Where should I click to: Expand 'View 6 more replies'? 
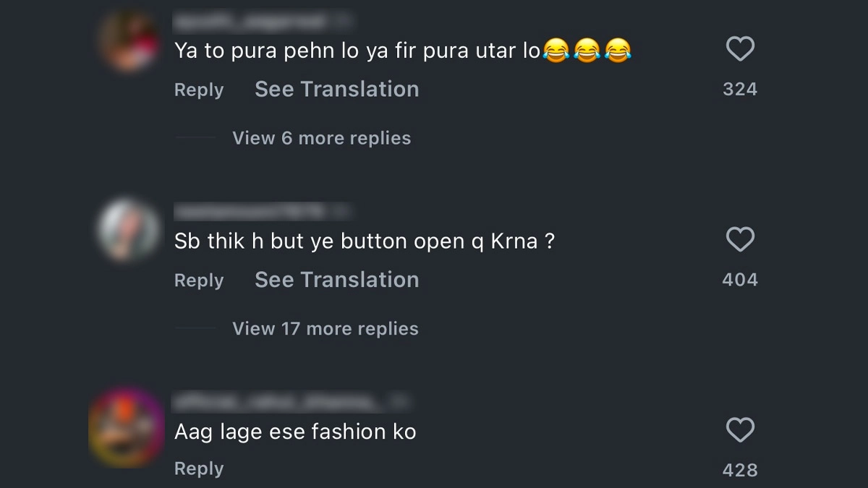[x=321, y=138]
